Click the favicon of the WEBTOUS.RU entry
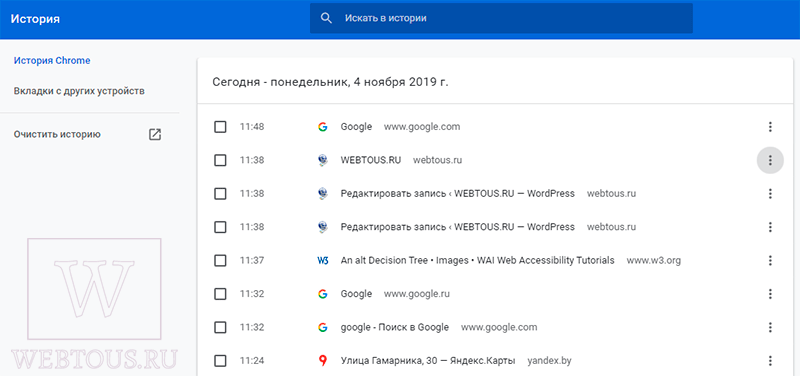This screenshot has height=376, width=800. [x=322, y=160]
